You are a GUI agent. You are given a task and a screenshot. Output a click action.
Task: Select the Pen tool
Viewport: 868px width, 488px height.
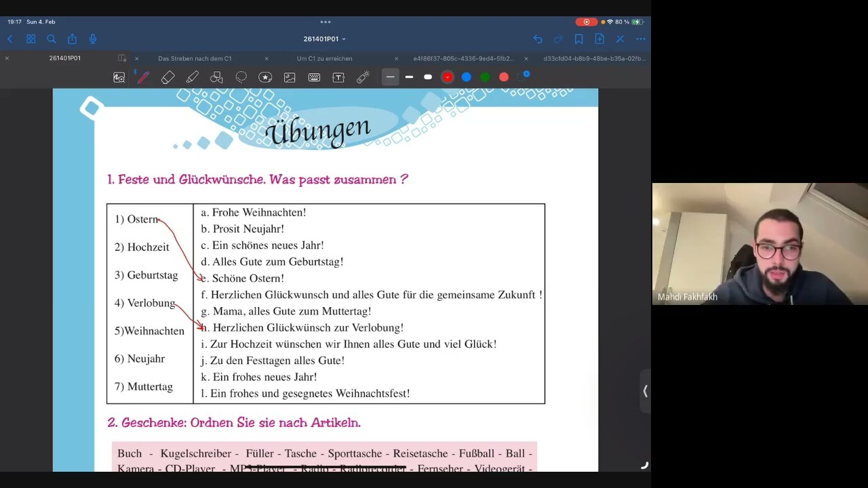(143, 77)
